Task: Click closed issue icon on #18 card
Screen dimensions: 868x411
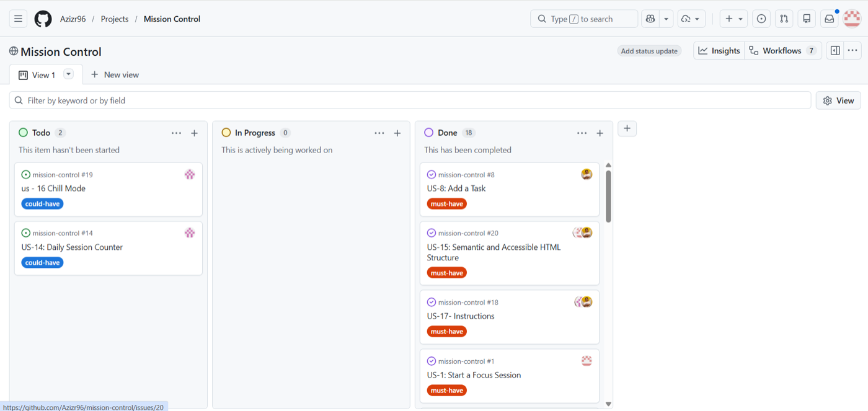Action: (x=432, y=303)
